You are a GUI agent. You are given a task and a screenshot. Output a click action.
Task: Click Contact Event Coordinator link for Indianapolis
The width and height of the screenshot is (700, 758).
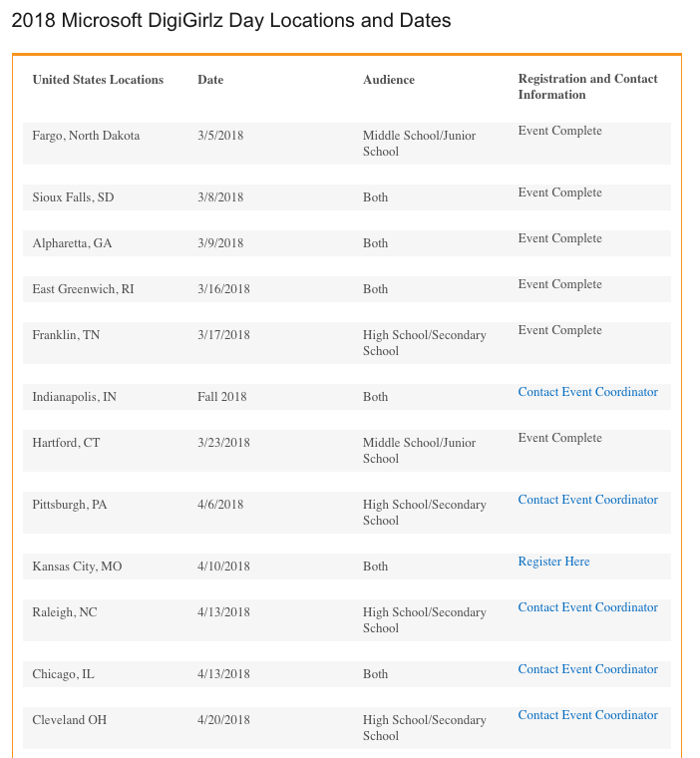pyautogui.click(x=587, y=392)
